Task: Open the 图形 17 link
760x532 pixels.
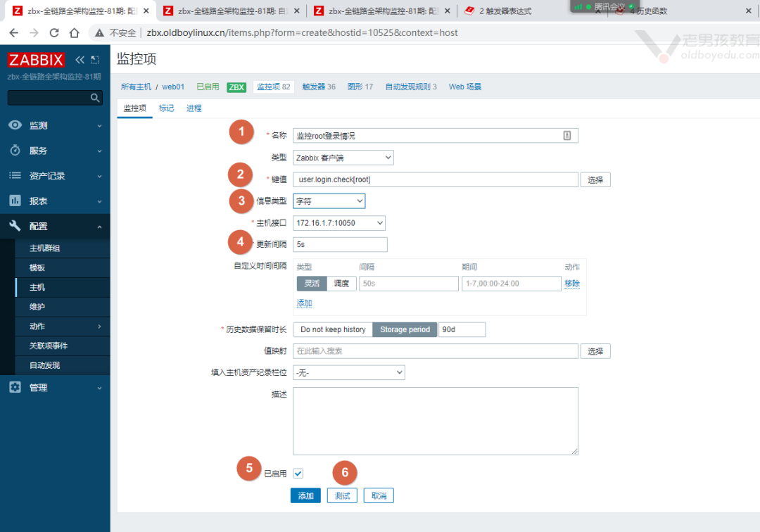Action: click(360, 87)
